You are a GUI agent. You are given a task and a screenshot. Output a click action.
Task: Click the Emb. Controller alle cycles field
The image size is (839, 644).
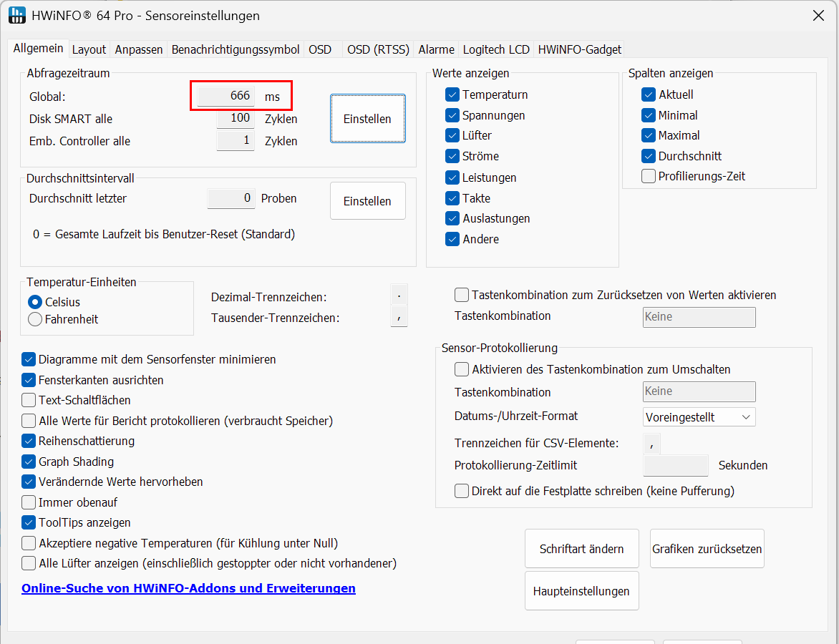(x=236, y=141)
